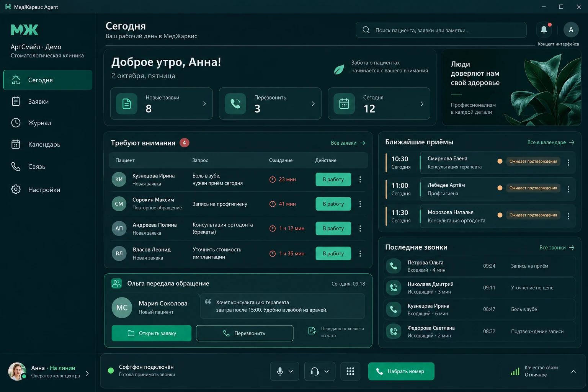The width and height of the screenshot is (588, 392).
Task: Click the Боль в зубе call note
Action: coord(524,309)
